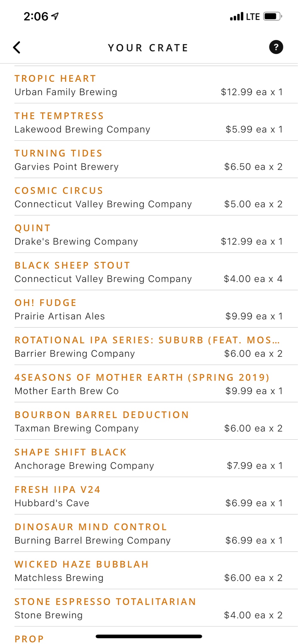Tap the Black Sheep Stout entry
This screenshot has height=644, width=298.
pos(149,272)
